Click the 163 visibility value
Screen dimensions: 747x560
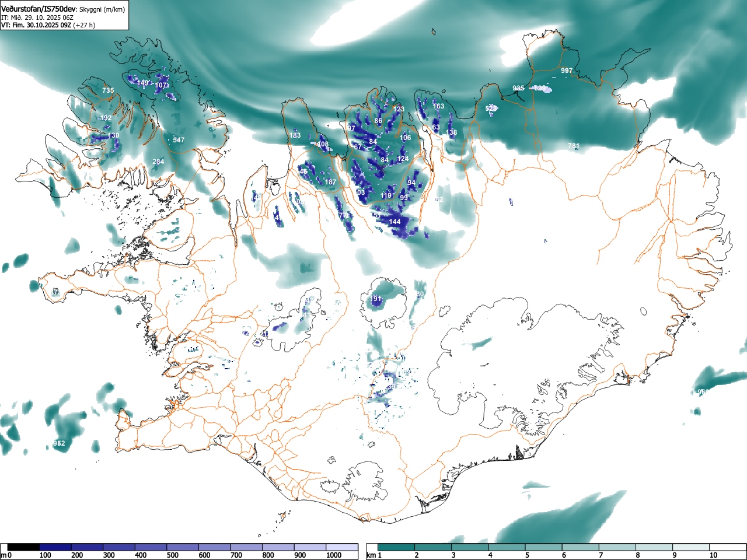[438, 106]
